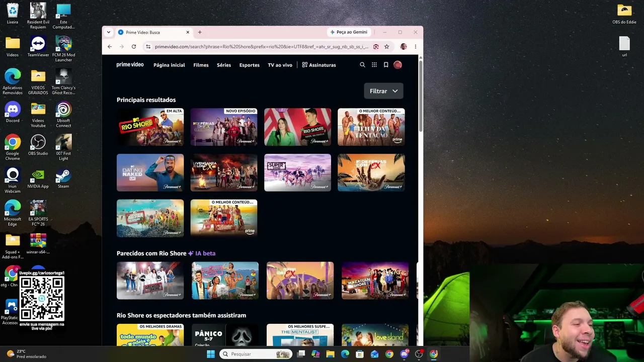Screen dimensions: 644x362
Task: Select the 007 First Light shortcut
Action: coord(63,148)
